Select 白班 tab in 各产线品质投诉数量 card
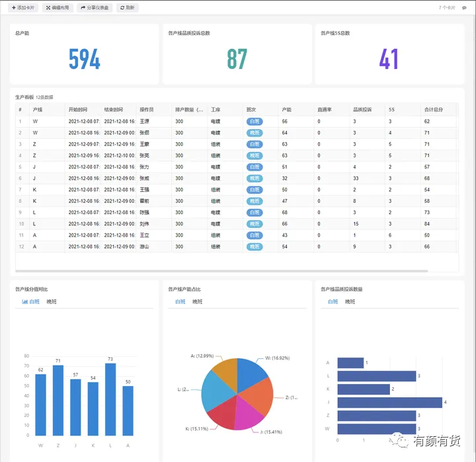The height and width of the screenshot is (462, 476). coord(333,301)
